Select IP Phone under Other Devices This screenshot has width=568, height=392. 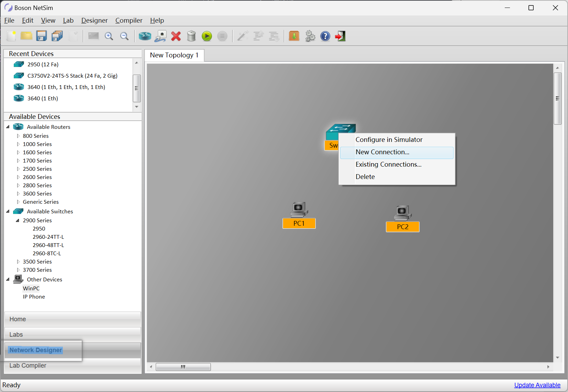[x=34, y=297]
